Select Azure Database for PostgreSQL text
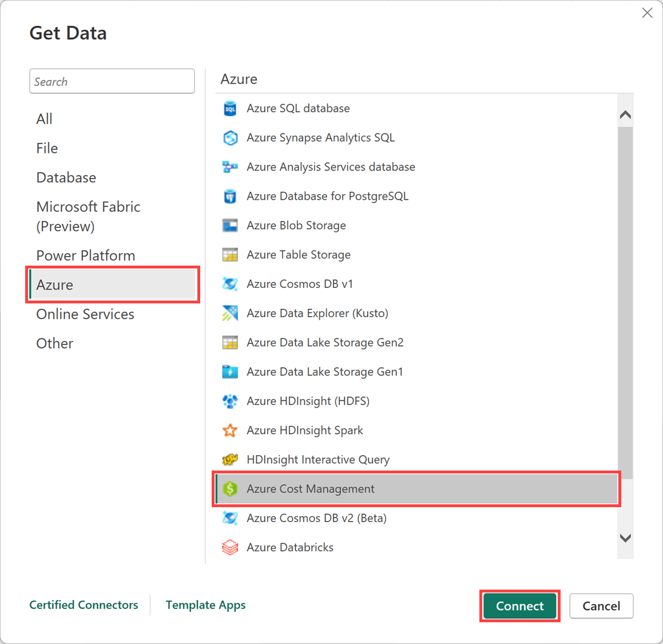Image resolution: width=663 pixels, height=644 pixels. (x=327, y=196)
